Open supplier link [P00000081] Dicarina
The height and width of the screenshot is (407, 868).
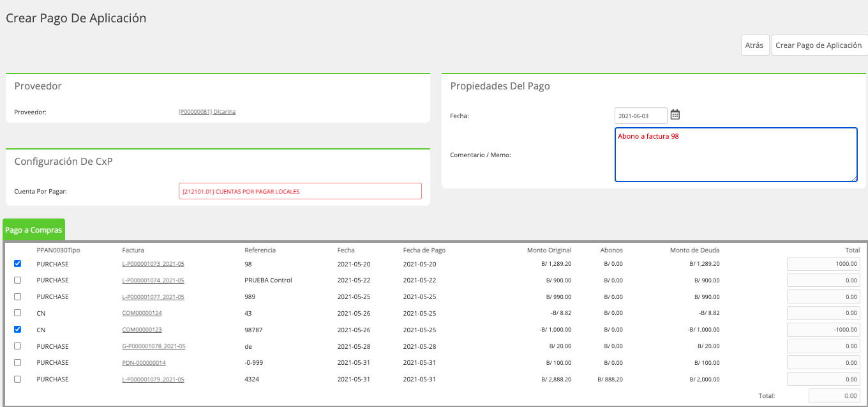tap(207, 112)
